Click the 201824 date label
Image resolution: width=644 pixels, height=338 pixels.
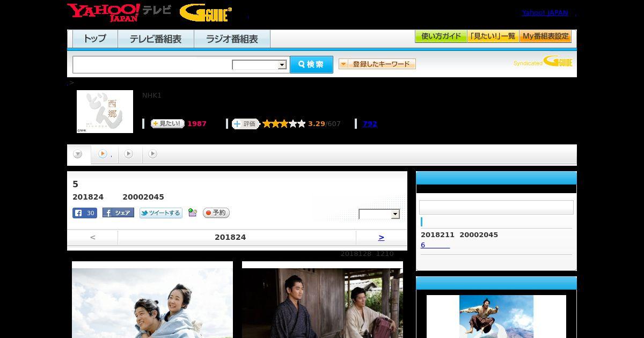point(230,237)
